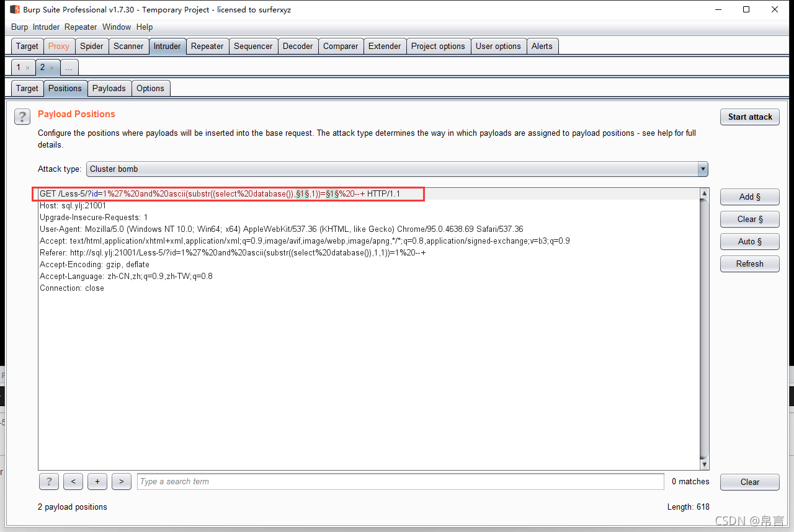794x532 pixels.
Task: Click the search term input field
Action: click(x=401, y=481)
